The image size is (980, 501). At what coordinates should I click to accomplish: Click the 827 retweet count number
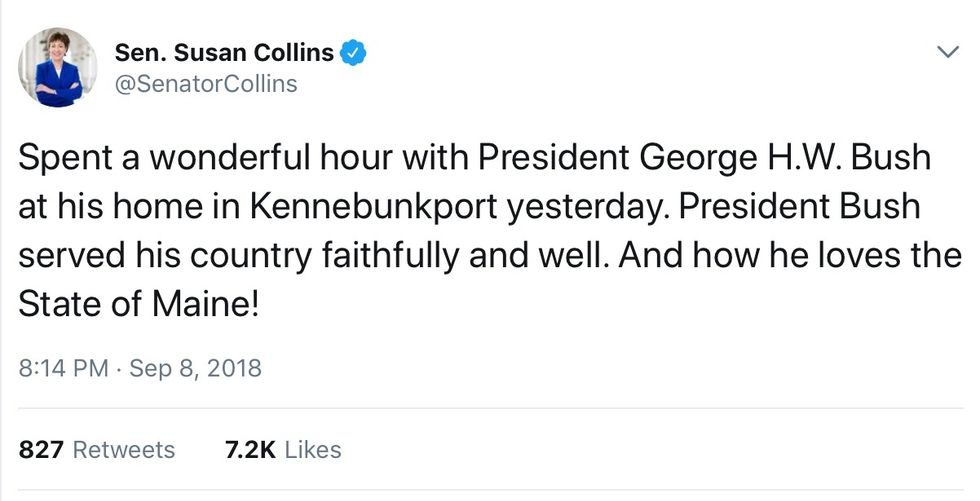tap(43, 450)
